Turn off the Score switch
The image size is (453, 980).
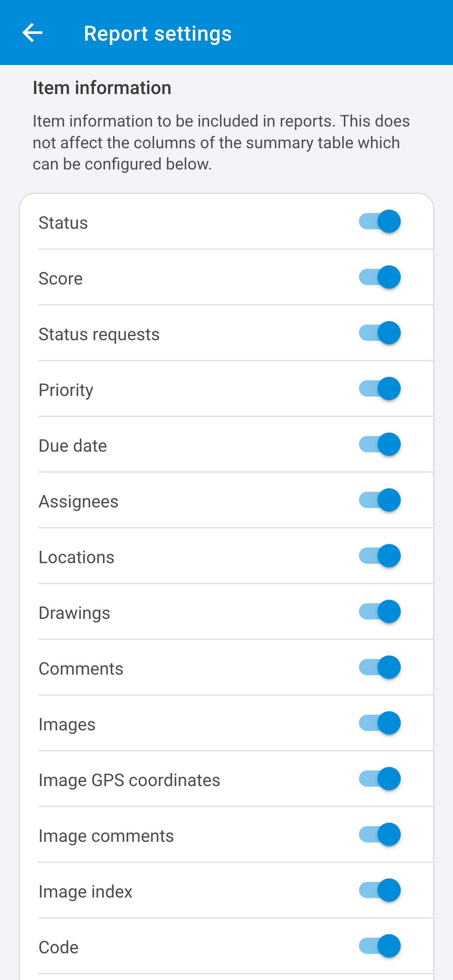coord(379,278)
